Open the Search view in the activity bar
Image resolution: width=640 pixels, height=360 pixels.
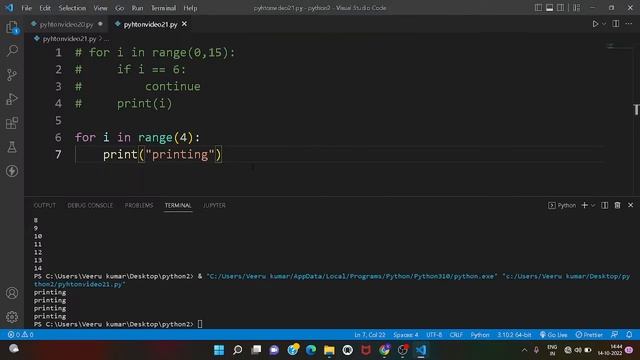12,51
